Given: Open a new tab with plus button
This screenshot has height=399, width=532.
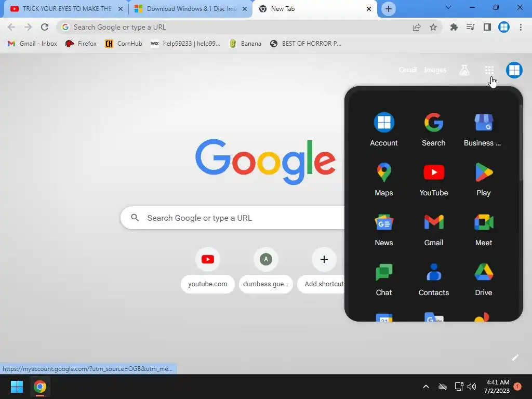Looking at the screenshot, I should pos(389,9).
